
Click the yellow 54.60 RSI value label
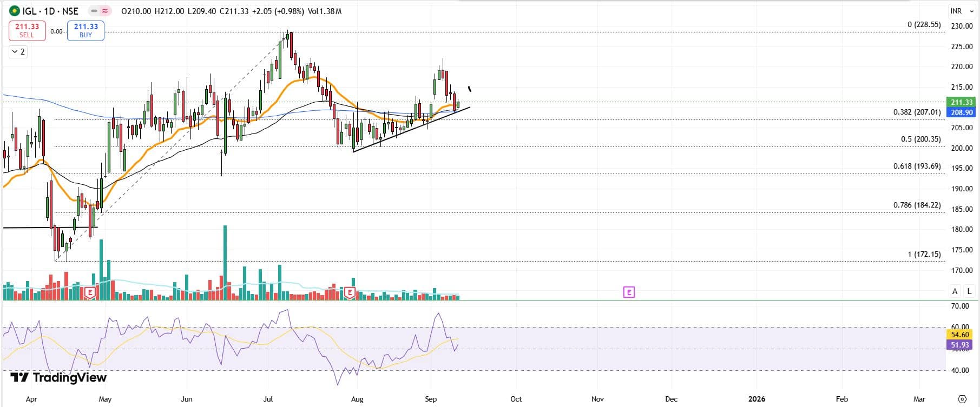coord(959,335)
